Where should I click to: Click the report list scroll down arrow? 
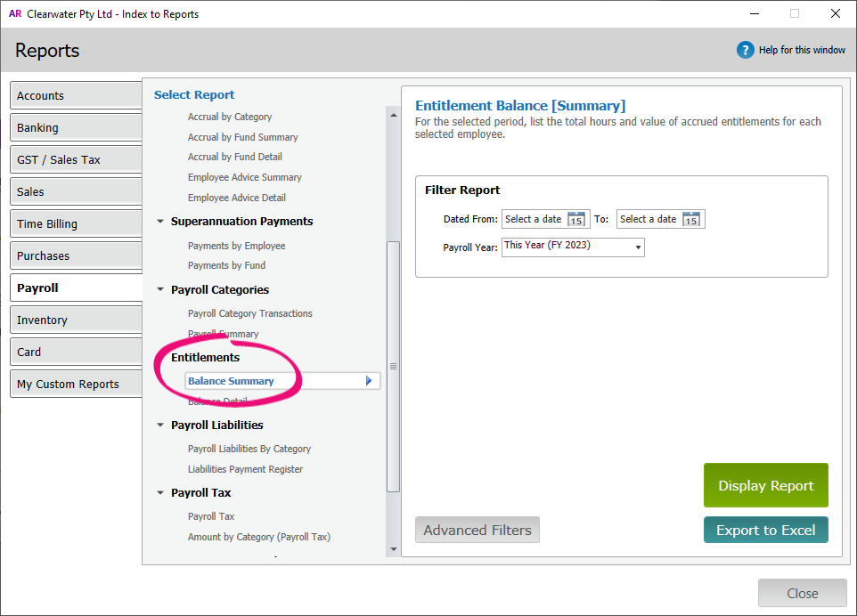(x=394, y=549)
